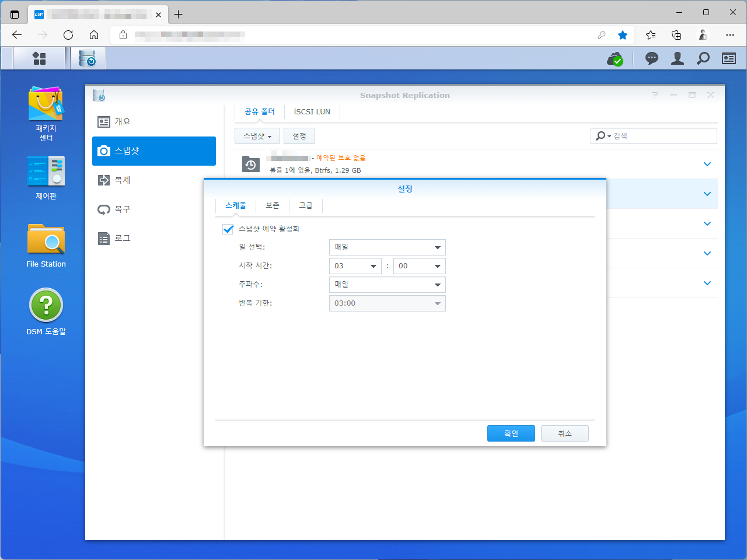Open the browser tab actions menu icon

click(15, 15)
